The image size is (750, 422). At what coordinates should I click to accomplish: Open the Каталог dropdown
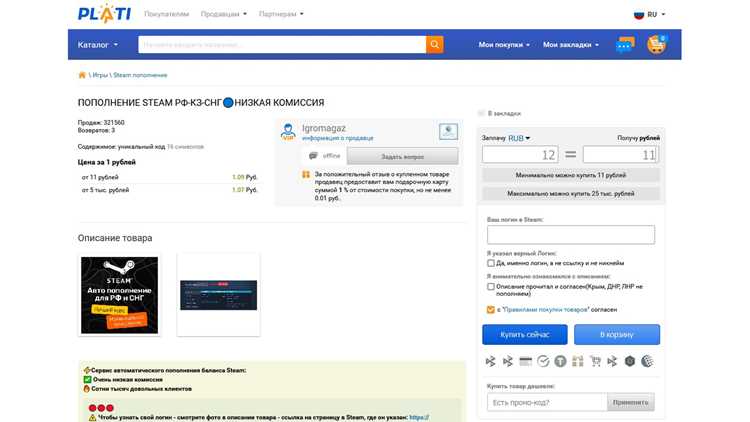(x=98, y=44)
